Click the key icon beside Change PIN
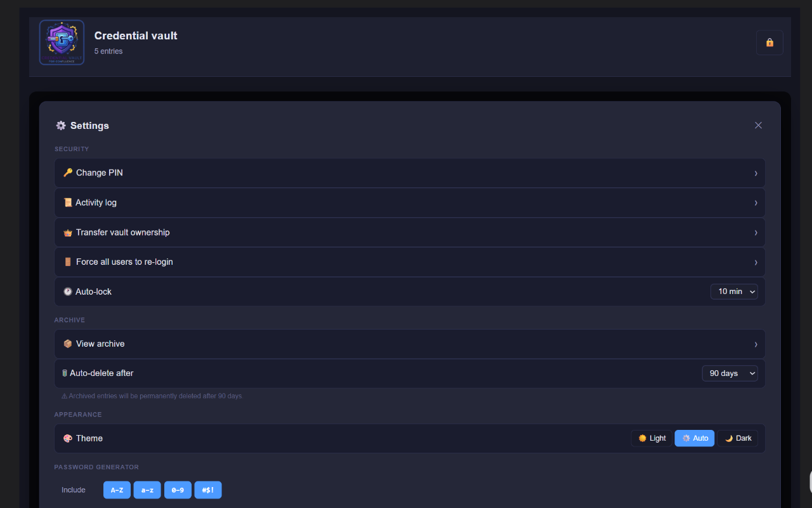This screenshot has width=812, height=508. pyautogui.click(x=68, y=173)
